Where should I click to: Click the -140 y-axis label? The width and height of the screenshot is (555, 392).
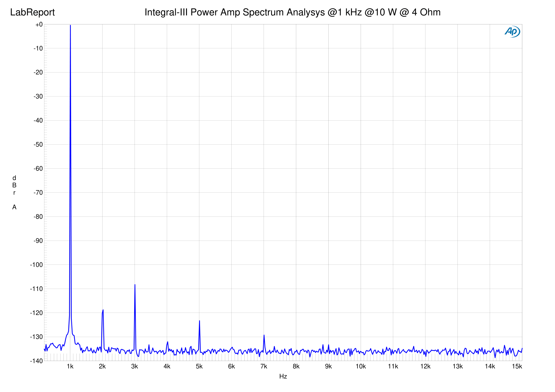(x=37, y=361)
